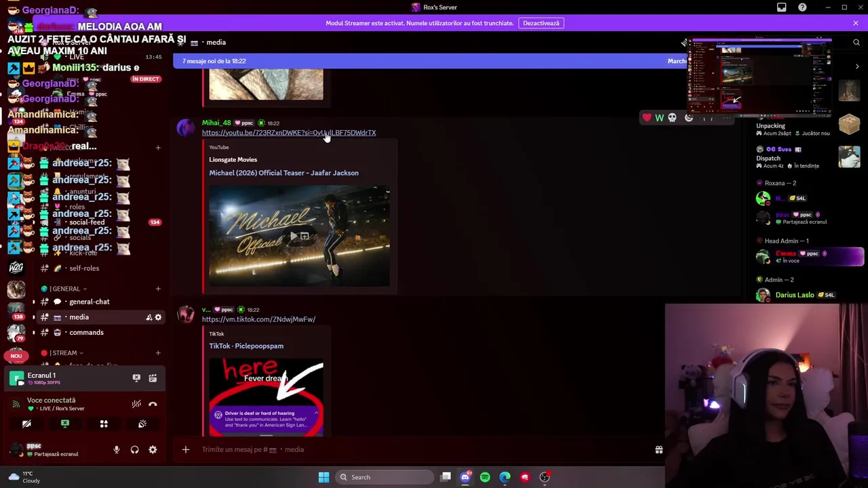Open the TikTok embed thumbnail image
This screenshot has width=868, height=488.
pyautogui.click(x=266, y=397)
